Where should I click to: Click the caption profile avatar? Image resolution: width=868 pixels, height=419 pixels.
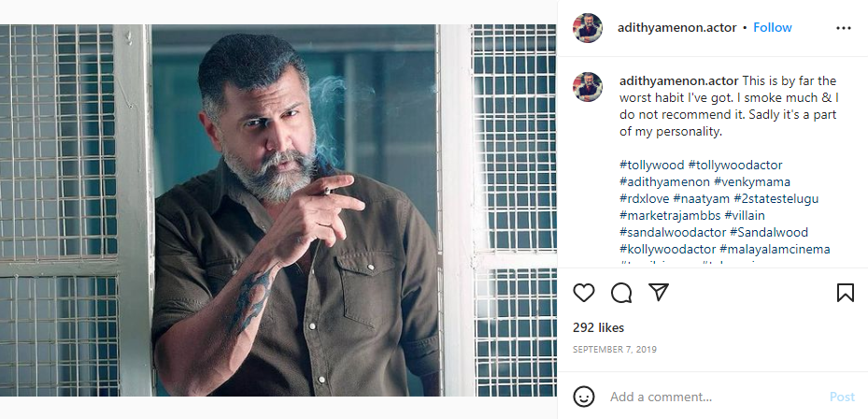point(588,87)
